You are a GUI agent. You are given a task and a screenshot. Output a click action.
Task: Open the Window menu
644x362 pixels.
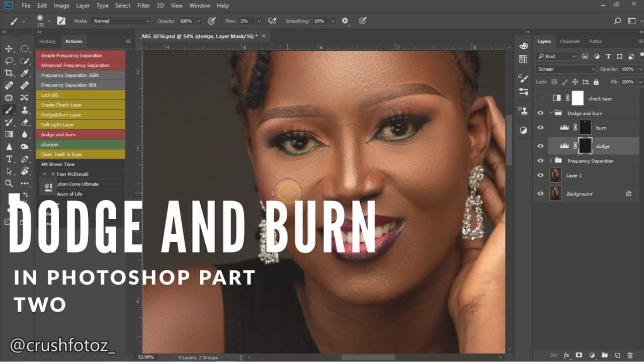(200, 6)
